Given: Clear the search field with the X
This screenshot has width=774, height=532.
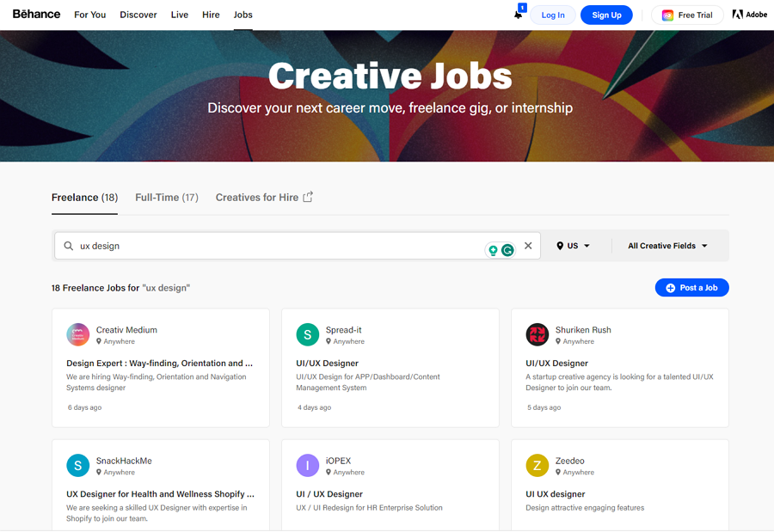Looking at the screenshot, I should [528, 246].
